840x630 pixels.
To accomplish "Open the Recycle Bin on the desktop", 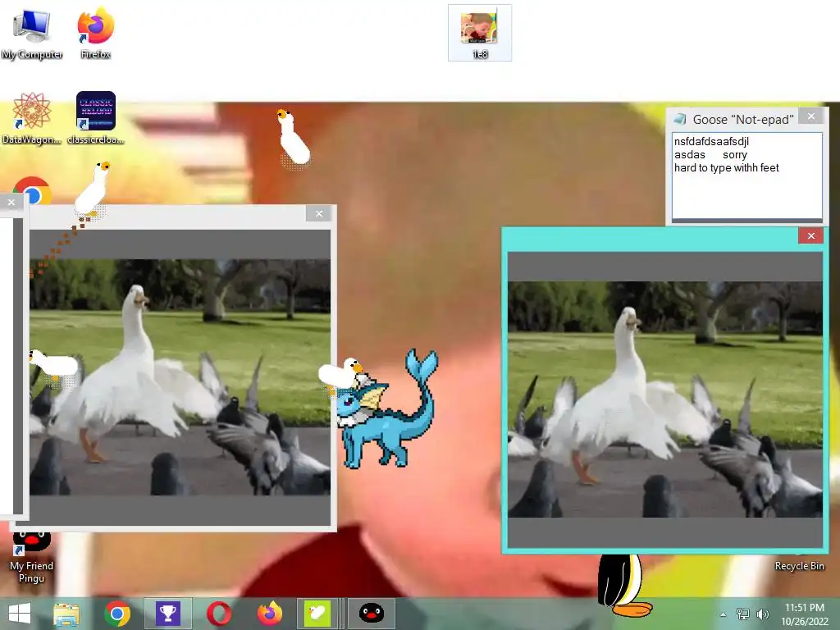I will pos(799,566).
